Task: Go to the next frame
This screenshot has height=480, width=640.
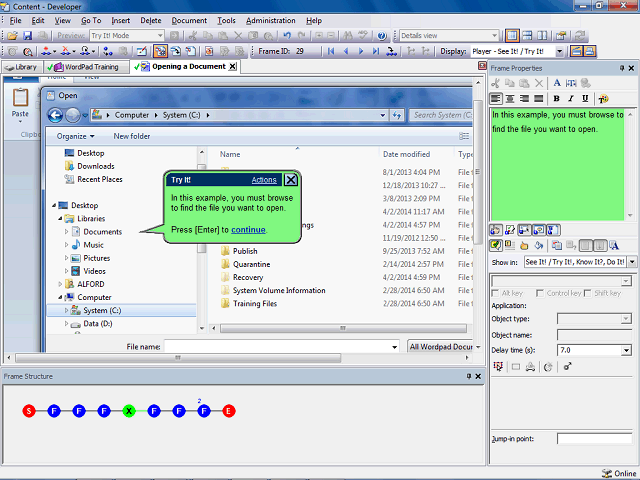Action: (x=361, y=51)
